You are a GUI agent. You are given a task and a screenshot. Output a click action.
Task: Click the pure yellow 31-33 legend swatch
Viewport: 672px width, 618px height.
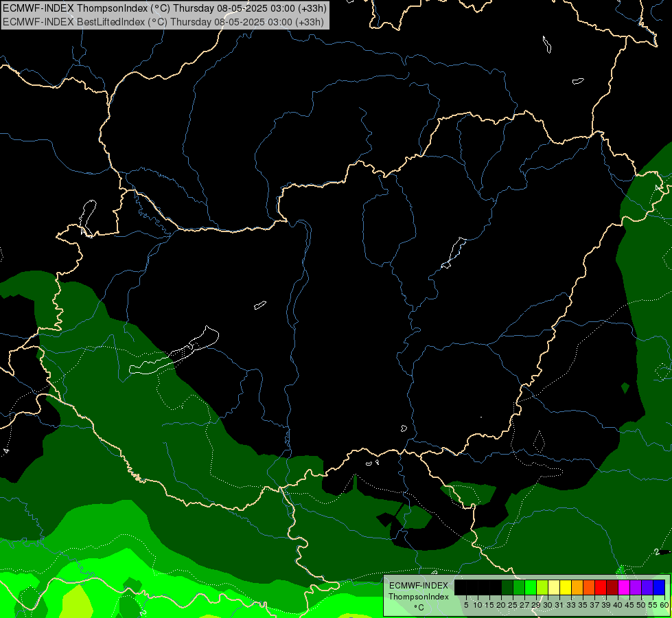[x=566, y=587]
